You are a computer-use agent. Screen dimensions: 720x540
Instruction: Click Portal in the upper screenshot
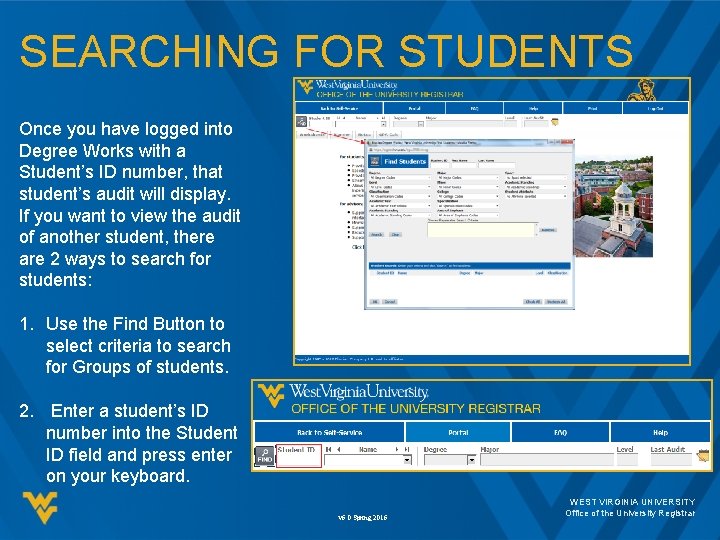(414, 108)
